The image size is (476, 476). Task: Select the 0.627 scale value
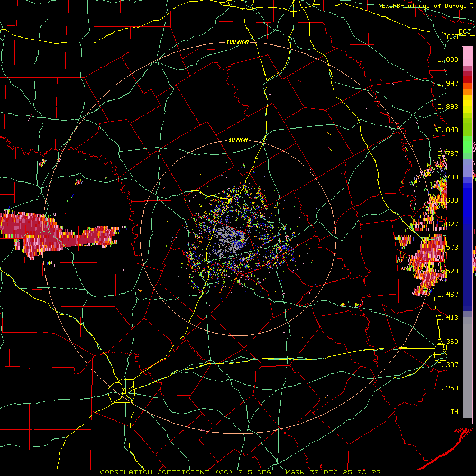click(x=448, y=224)
